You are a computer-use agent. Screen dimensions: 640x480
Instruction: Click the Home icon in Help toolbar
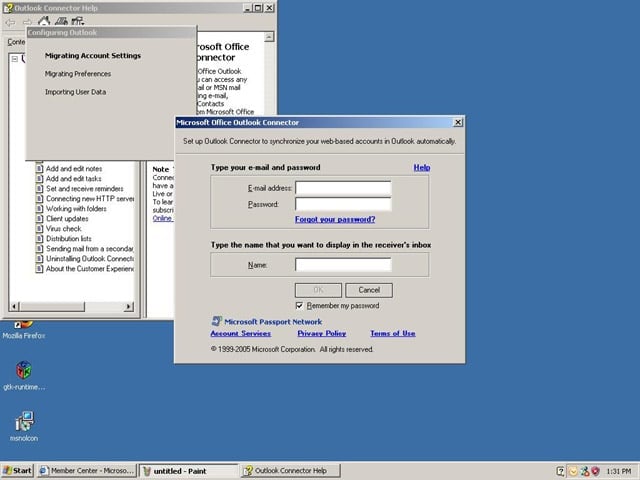(44, 21)
